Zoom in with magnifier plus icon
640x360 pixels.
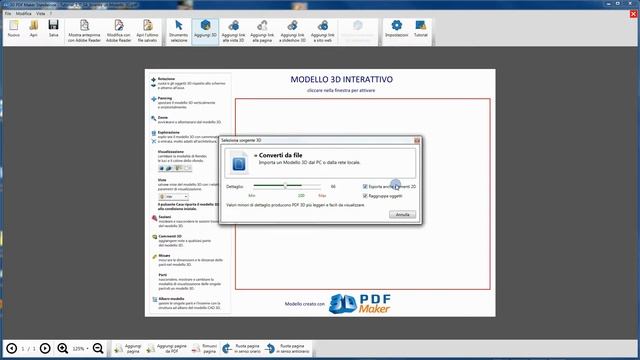pos(62,348)
